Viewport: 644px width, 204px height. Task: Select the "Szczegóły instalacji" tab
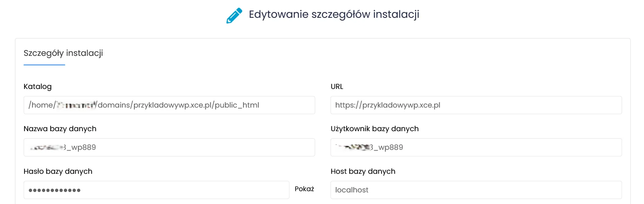pos(63,53)
